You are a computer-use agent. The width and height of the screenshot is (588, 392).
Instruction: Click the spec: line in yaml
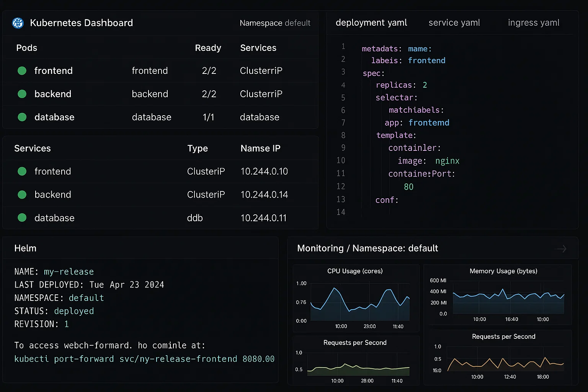373,73
